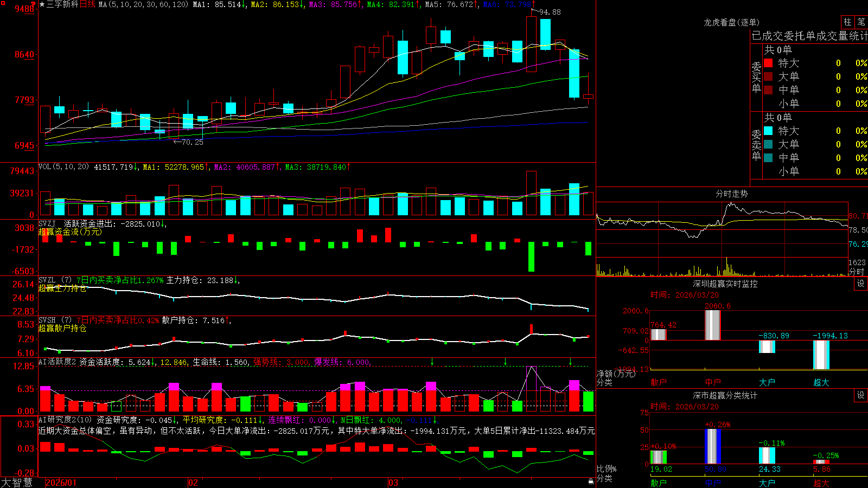Click 主力持仓: 23.188 value
The image size is (868, 488).
(x=200, y=280)
